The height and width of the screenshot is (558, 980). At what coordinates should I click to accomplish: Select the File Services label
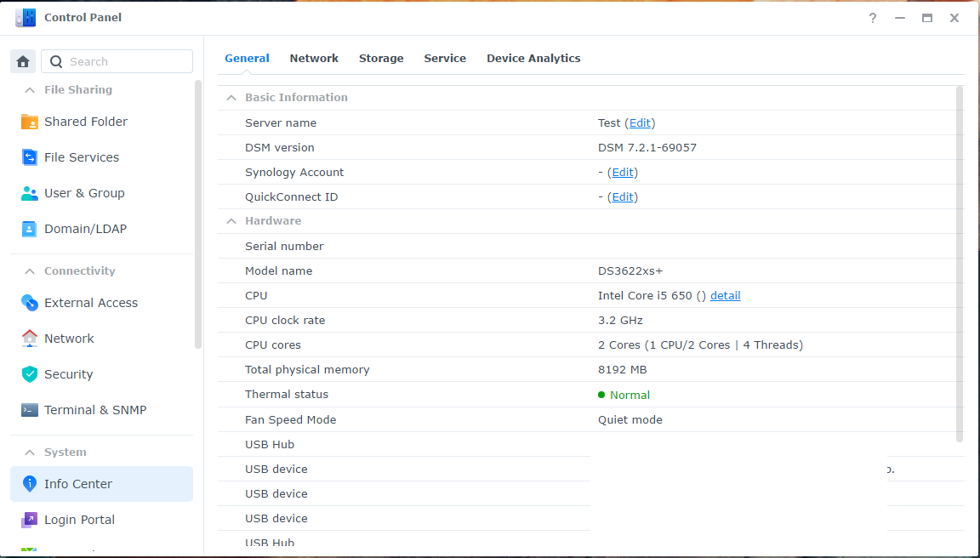point(82,157)
